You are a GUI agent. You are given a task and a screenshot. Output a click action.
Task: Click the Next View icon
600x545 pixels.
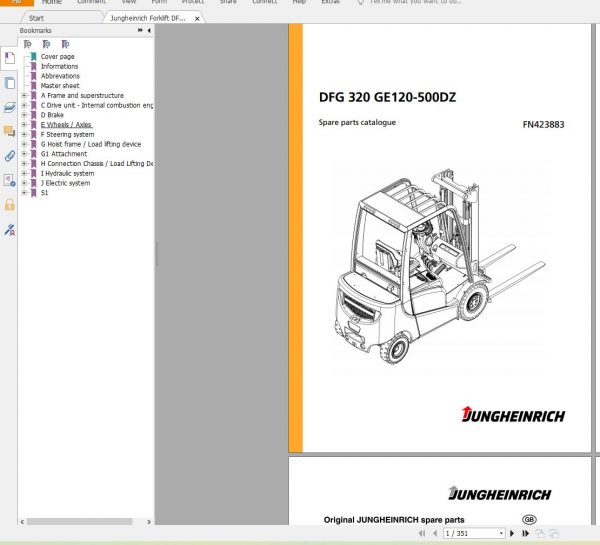tap(554, 533)
